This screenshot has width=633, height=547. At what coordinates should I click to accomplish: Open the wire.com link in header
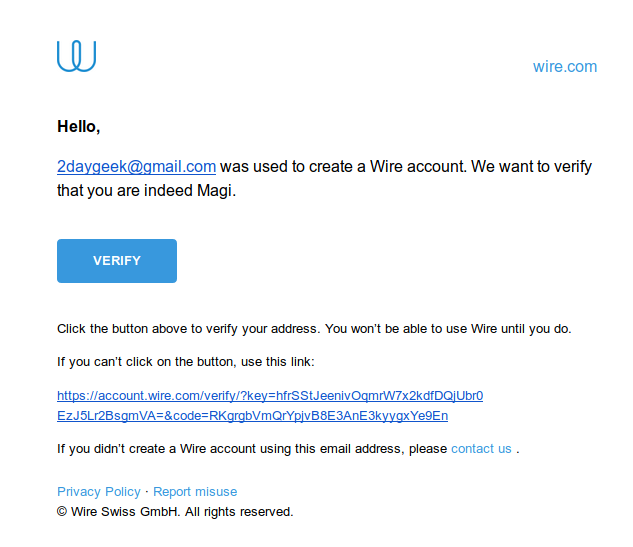tap(564, 67)
